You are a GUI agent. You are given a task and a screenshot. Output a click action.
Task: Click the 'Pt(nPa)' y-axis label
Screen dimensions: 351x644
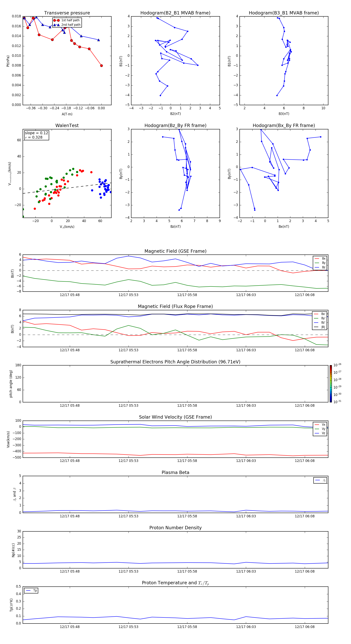point(8,61)
